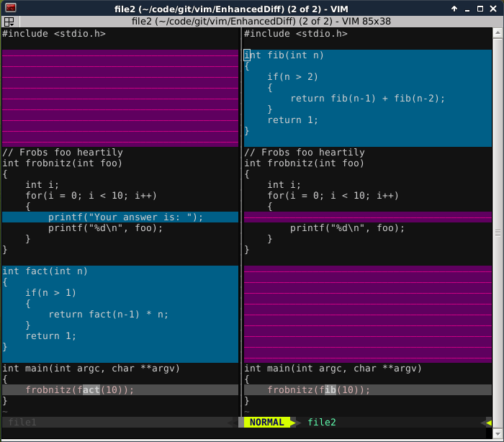Viewport: 504px width, 442px height.
Task: Click the scrollbar down arrow
Action: [x=498, y=434]
